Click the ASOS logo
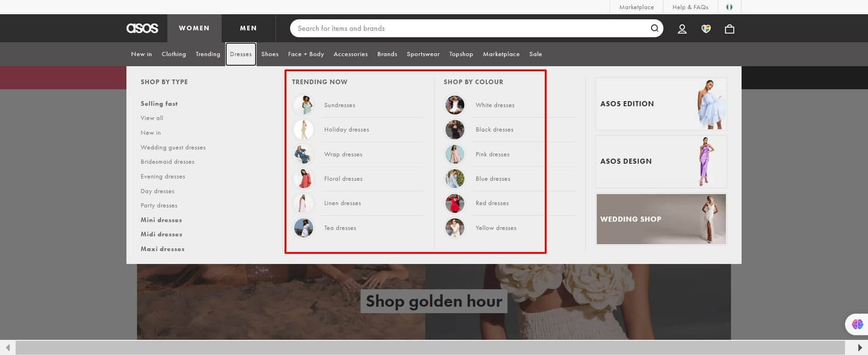 click(x=142, y=28)
